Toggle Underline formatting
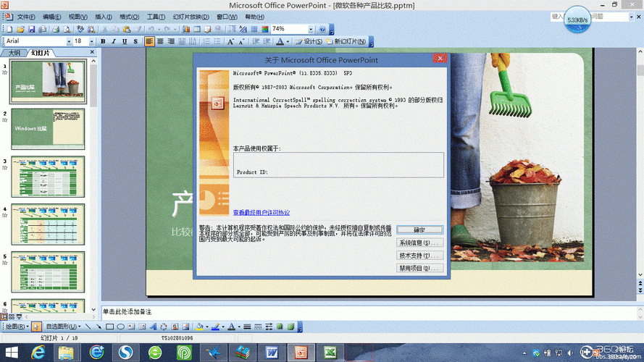644x362 pixels. (125, 41)
